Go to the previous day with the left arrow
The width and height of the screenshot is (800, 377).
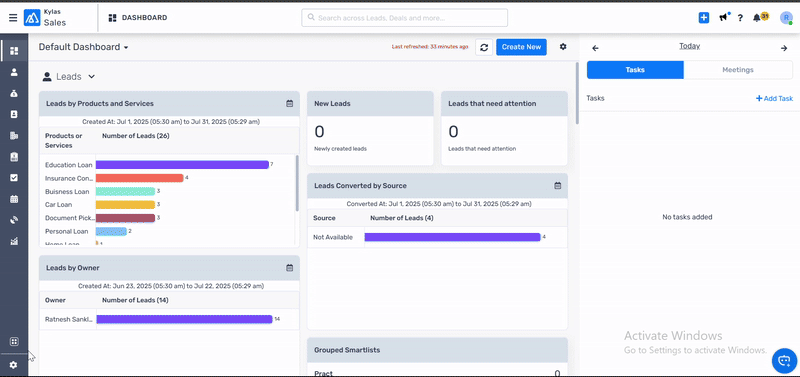595,48
